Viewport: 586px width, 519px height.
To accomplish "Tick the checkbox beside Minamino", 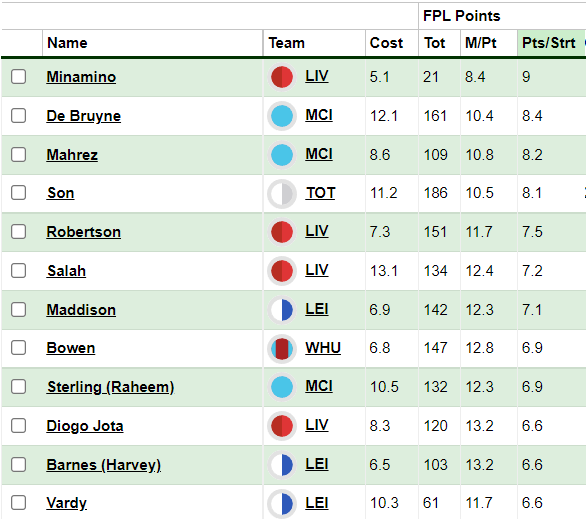I will click(x=18, y=77).
